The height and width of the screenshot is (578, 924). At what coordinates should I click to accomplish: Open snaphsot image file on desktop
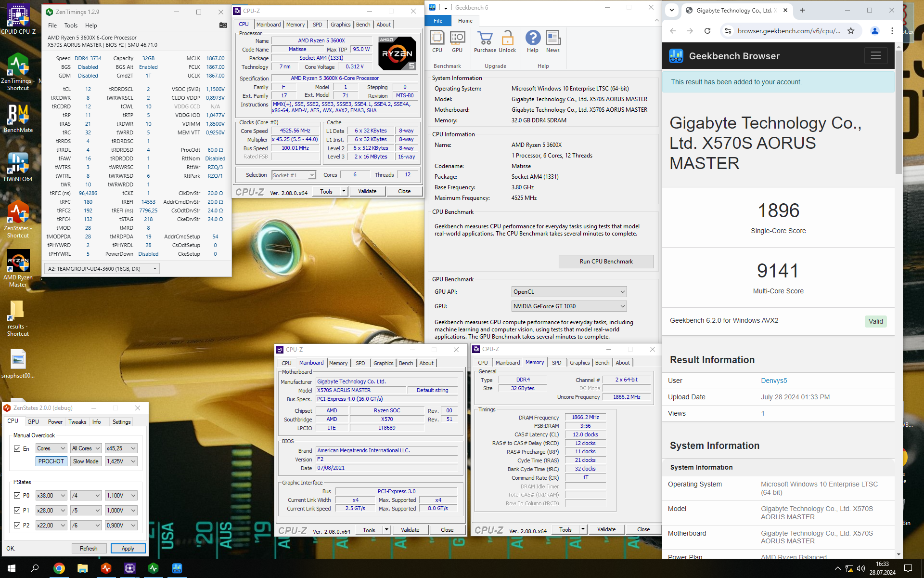18,364
